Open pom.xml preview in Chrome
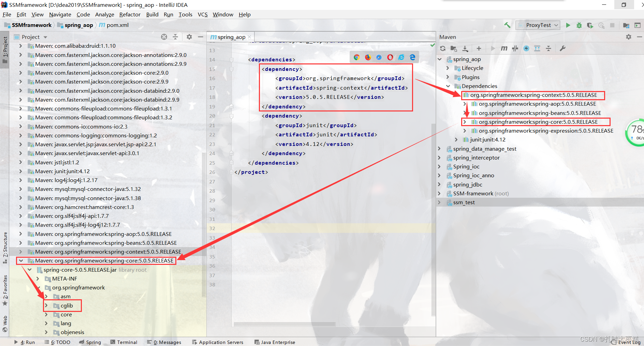 click(x=356, y=57)
